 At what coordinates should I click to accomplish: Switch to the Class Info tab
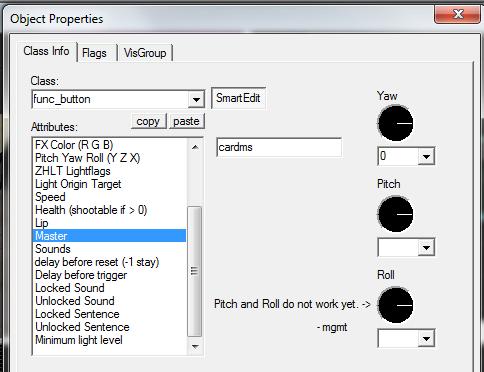[x=47, y=51]
